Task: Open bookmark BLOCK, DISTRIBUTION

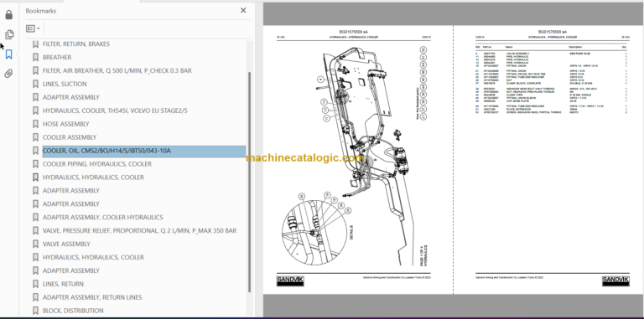Action: (x=73, y=311)
